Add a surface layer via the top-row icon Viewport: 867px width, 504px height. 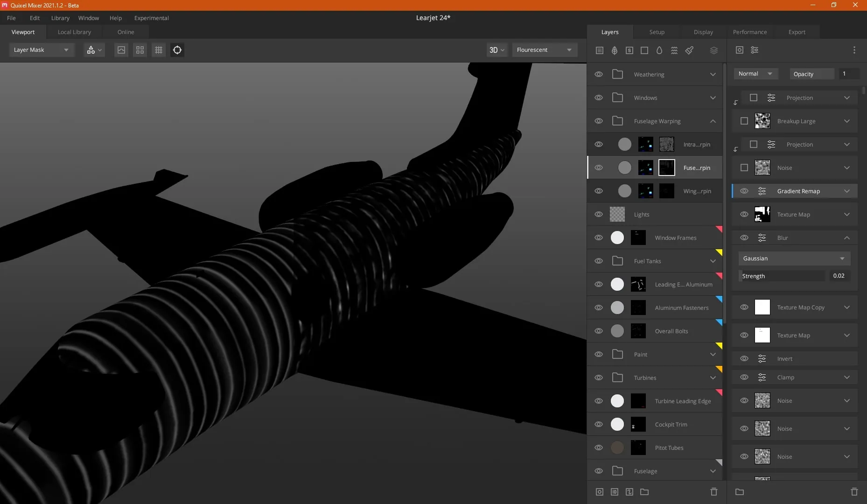click(x=600, y=50)
